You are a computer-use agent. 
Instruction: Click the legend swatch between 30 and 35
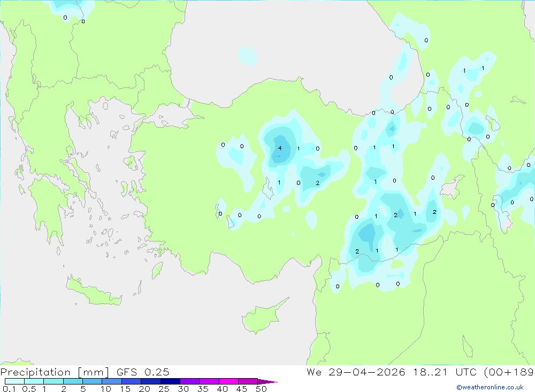click(190, 381)
